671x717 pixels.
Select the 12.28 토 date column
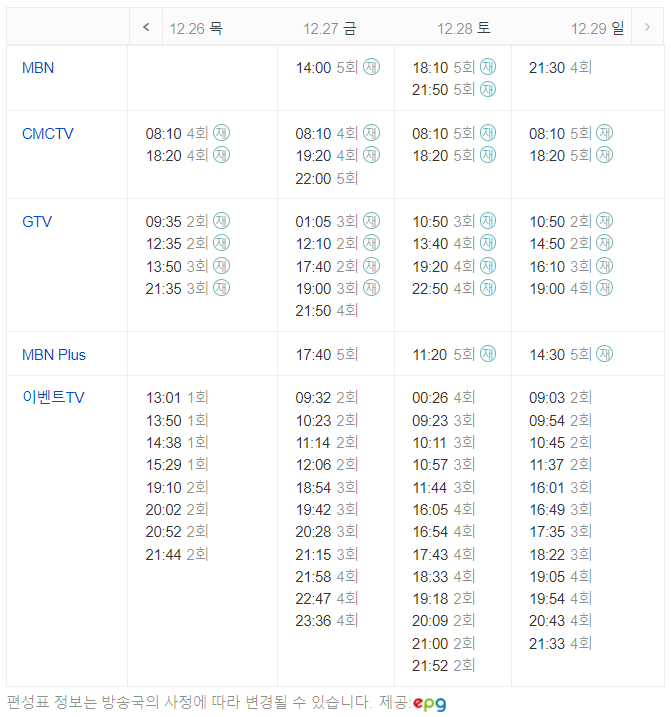point(463,28)
